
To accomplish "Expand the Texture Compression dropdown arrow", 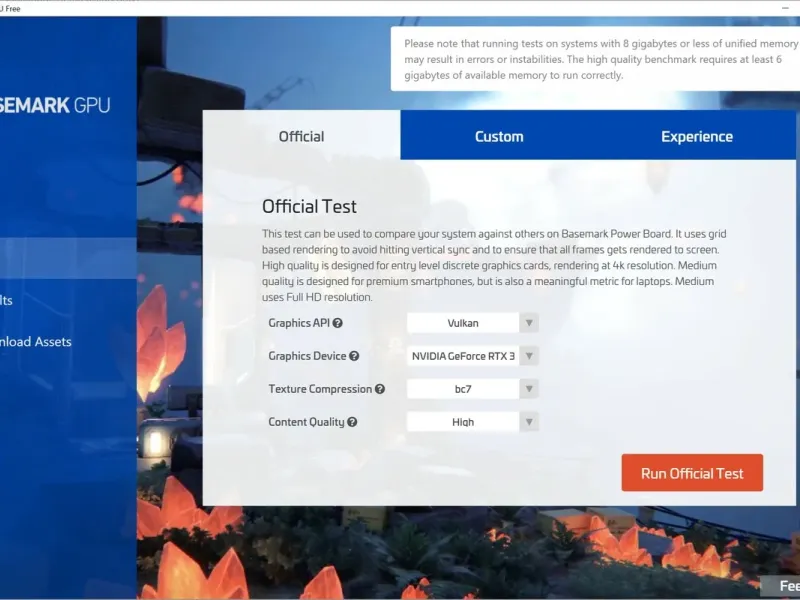I will click(x=529, y=389).
